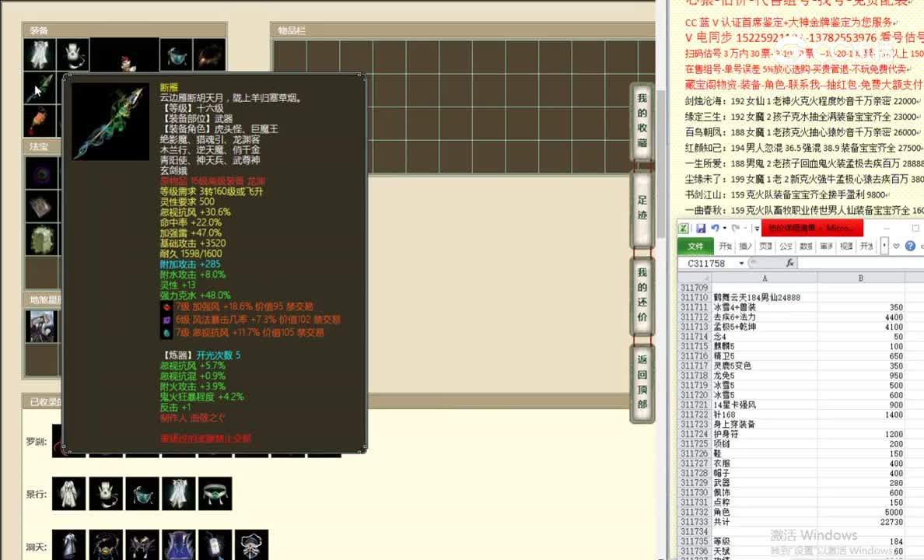Select the white robe icon in 装备 panel

(40, 54)
